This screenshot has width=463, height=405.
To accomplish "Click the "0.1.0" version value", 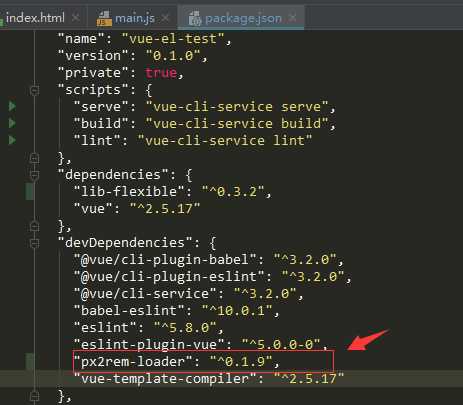I will point(173,56).
